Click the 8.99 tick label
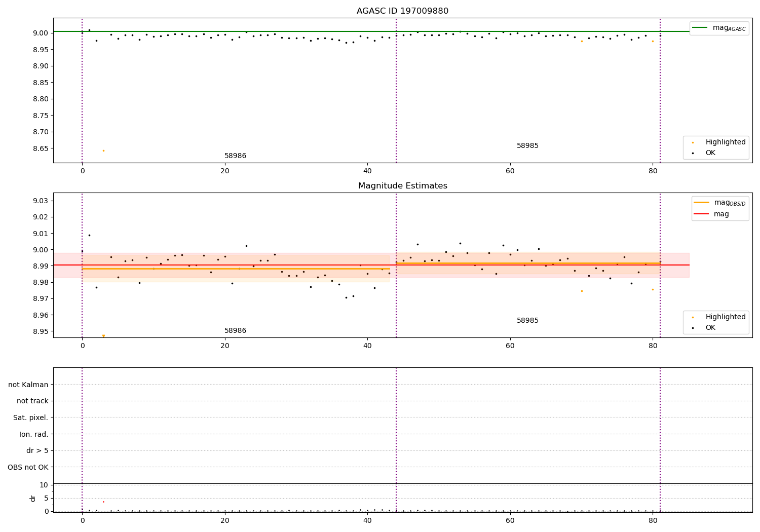760x532 pixels. click(40, 266)
